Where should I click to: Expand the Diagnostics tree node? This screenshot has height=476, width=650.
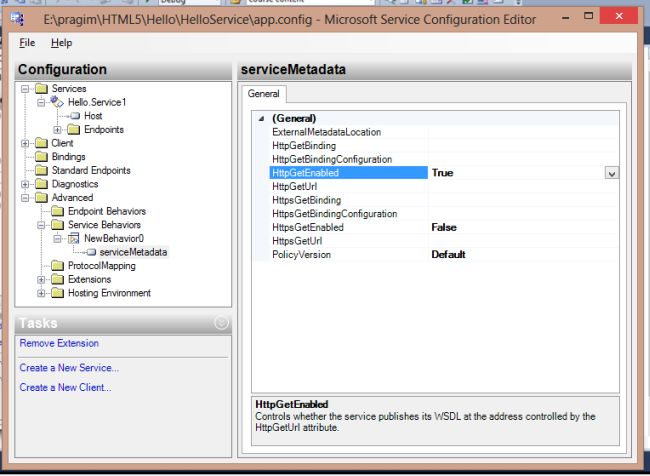point(25,184)
